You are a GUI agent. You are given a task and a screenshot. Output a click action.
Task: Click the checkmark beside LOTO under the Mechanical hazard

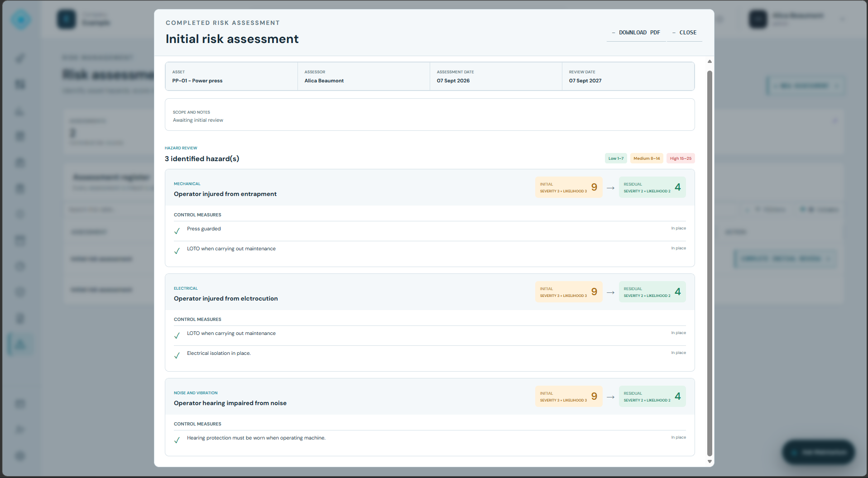coord(177,251)
